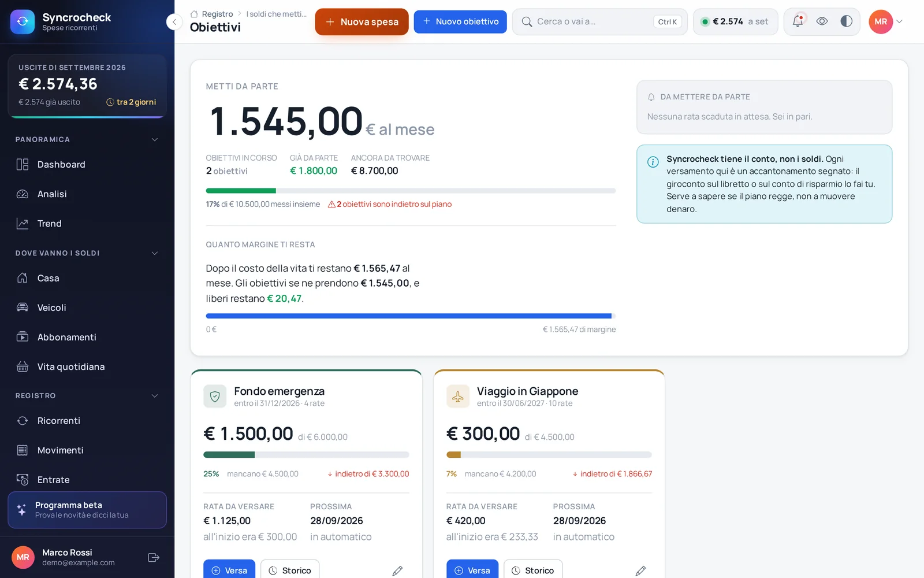The image size is (924, 578).
Task: Click the Fondo emergenza progress bar
Action: (x=306, y=455)
